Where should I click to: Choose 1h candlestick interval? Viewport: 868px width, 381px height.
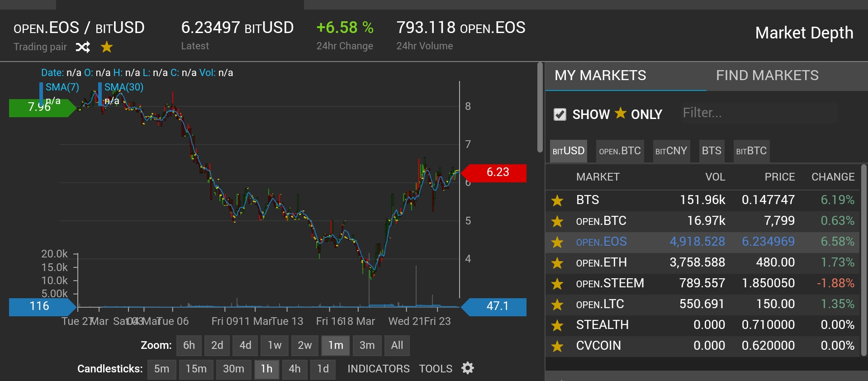pyautogui.click(x=266, y=369)
